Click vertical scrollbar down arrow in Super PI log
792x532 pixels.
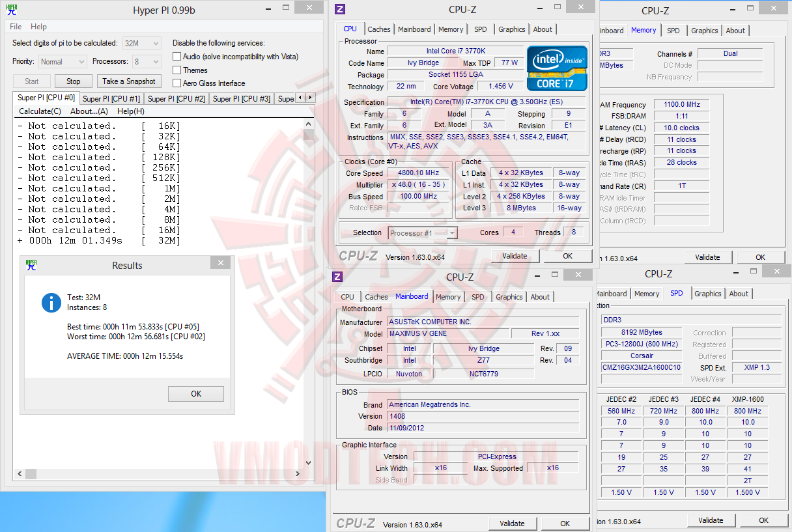click(309, 464)
